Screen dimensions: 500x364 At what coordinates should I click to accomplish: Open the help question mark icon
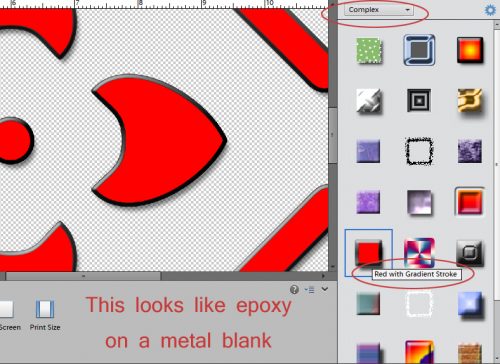[294, 289]
